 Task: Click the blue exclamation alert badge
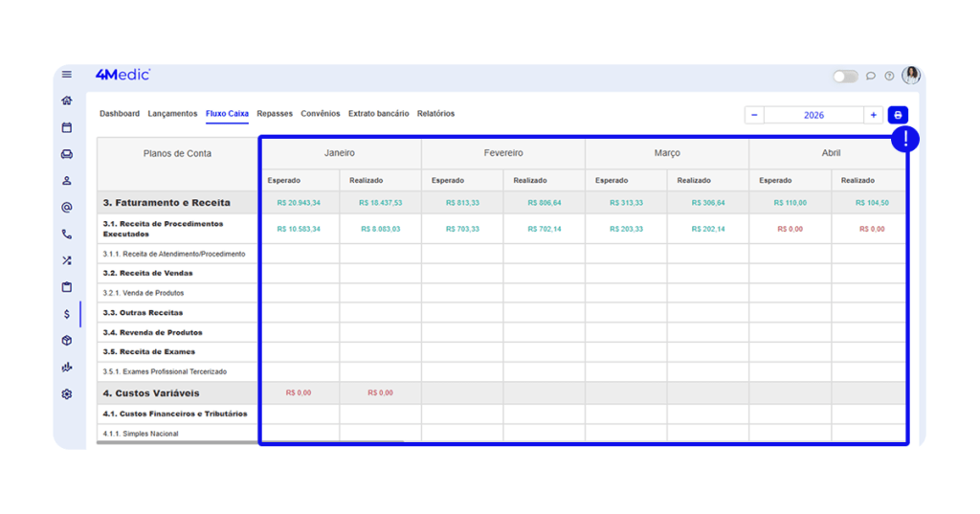click(x=904, y=140)
